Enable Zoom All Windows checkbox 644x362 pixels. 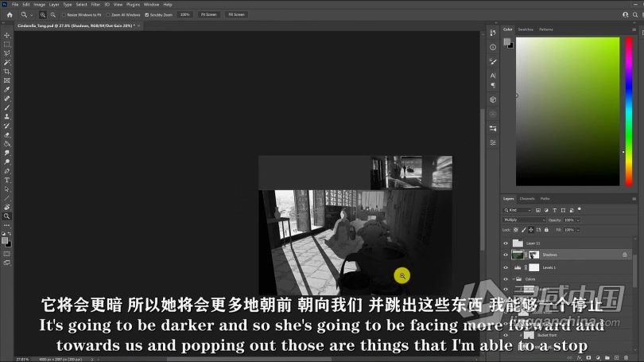tap(108, 15)
